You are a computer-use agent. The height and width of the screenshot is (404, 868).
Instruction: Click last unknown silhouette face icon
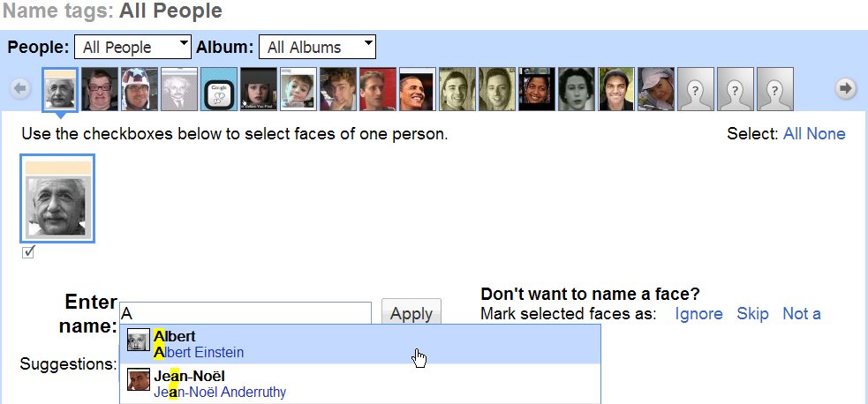pos(775,89)
